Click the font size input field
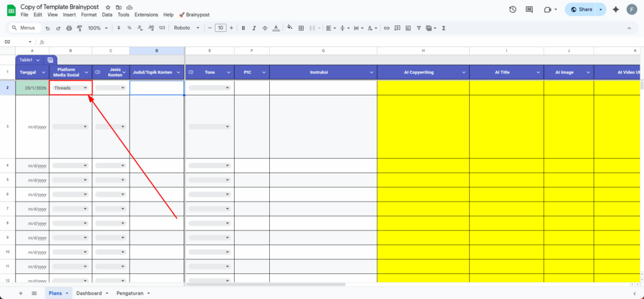Image resolution: width=644 pixels, height=299 pixels. 220,28
